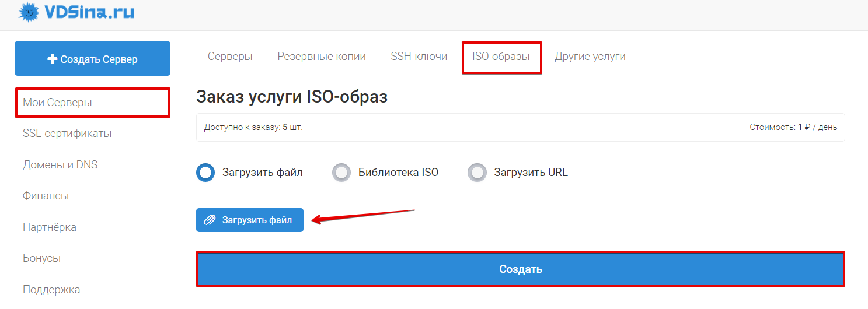Go to the ISO-образы tab
The image size is (868, 309).
click(501, 57)
